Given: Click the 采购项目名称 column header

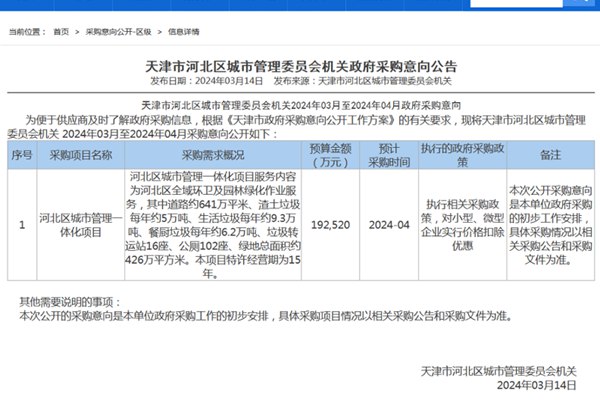Looking at the screenshot, I should point(81,157).
